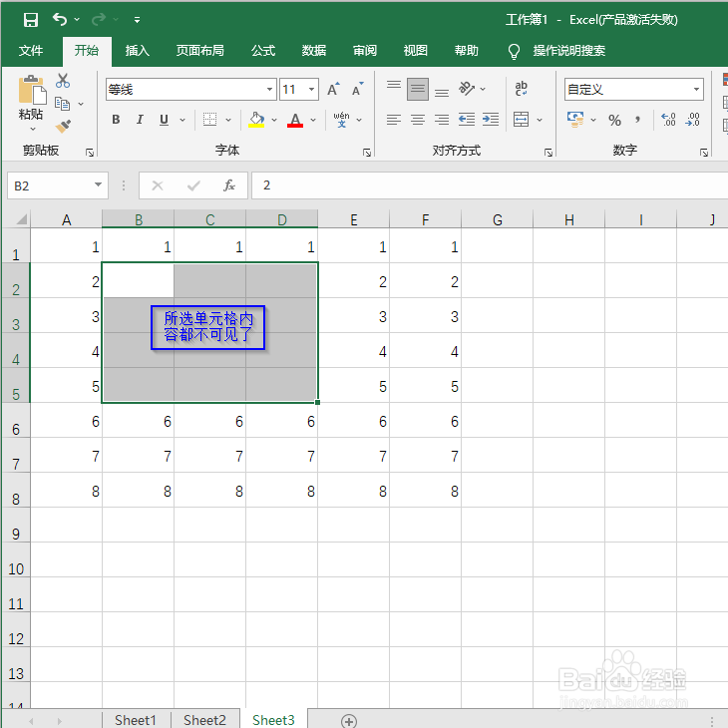Customize the Quick Access Toolbar
Image resolution: width=728 pixels, height=728 pixels.
(137, 20)
